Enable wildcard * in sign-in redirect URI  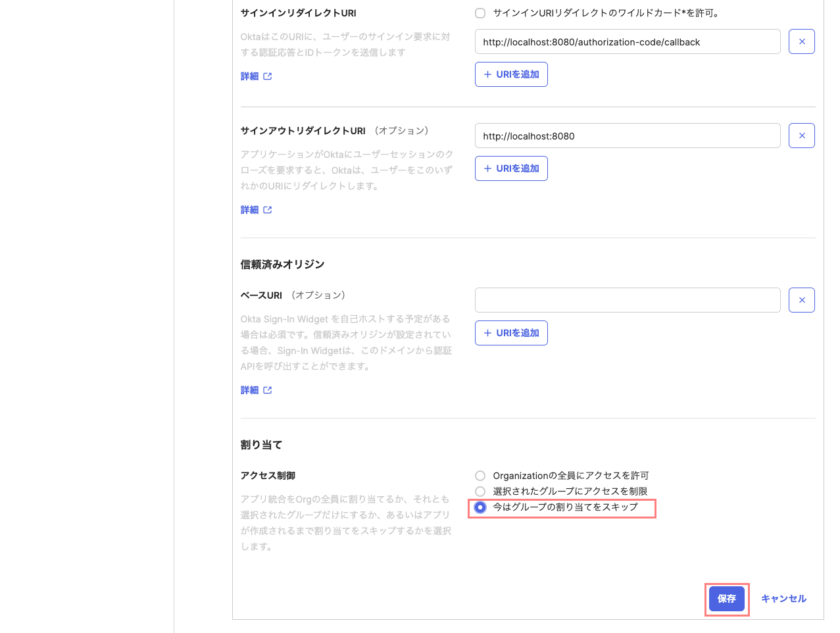pyautogui.click(x=480, y=13)
